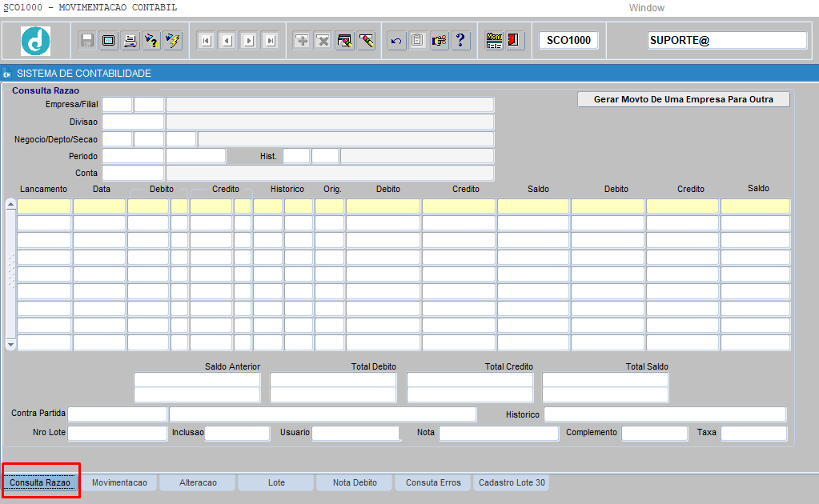Click the first Hist. code field
Viewport: 819px width, 504px height.
coord(296,156)
